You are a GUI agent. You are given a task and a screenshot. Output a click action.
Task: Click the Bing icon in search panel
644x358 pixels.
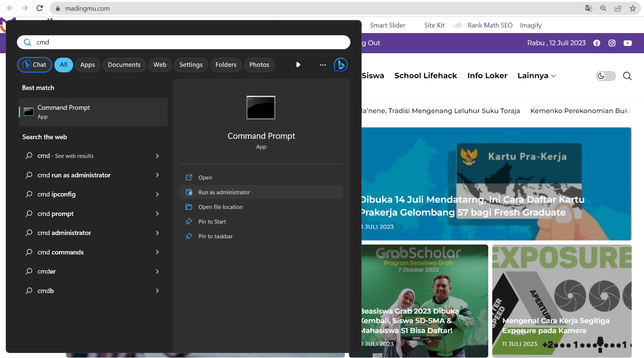pyautogui.click(x=341, y=65)
